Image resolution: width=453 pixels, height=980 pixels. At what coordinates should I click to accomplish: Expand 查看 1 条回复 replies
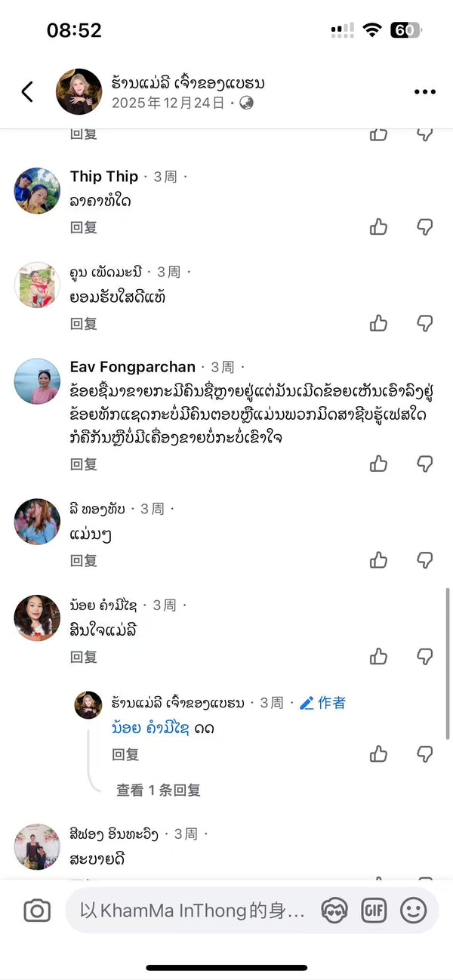coord(159,790)
